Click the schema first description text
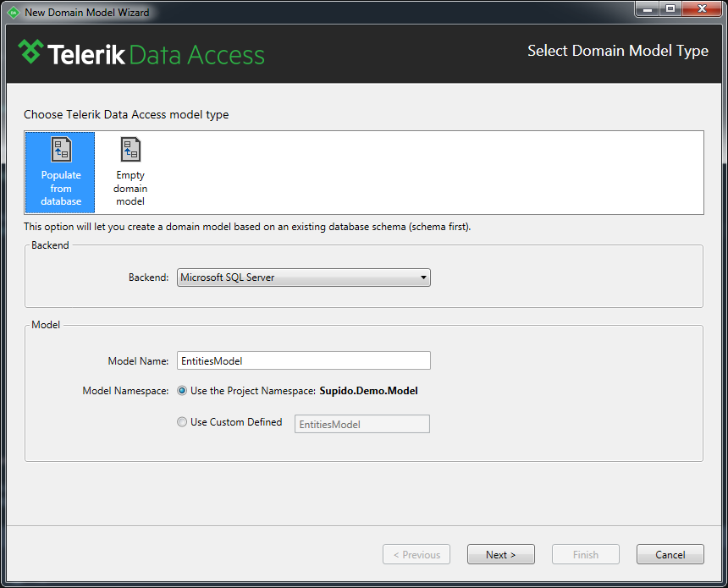Viewport: 728px width, 588px height. tap(247, 227)
